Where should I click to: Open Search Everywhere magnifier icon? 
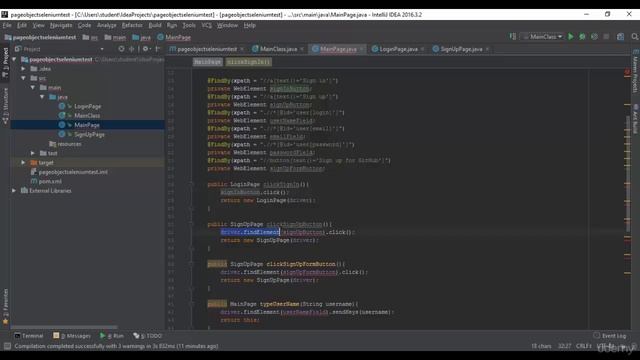click(x=635, y=37)
